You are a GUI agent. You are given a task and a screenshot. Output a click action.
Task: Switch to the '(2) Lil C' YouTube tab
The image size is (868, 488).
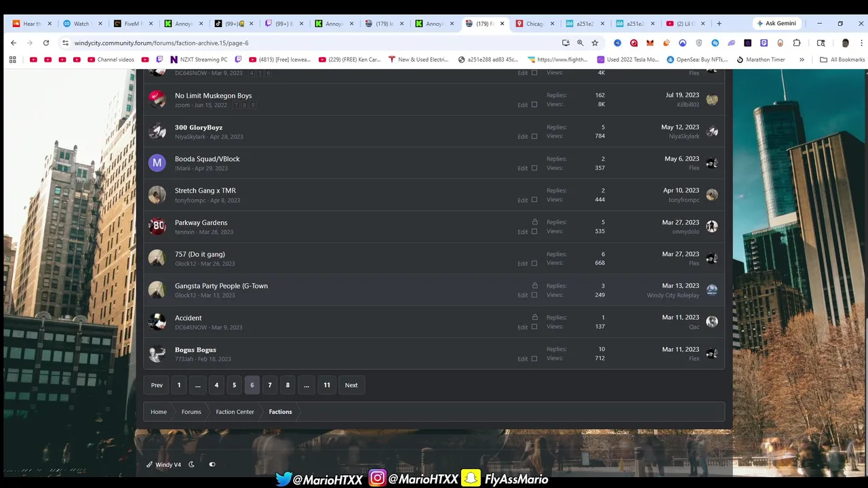(686, 24)
